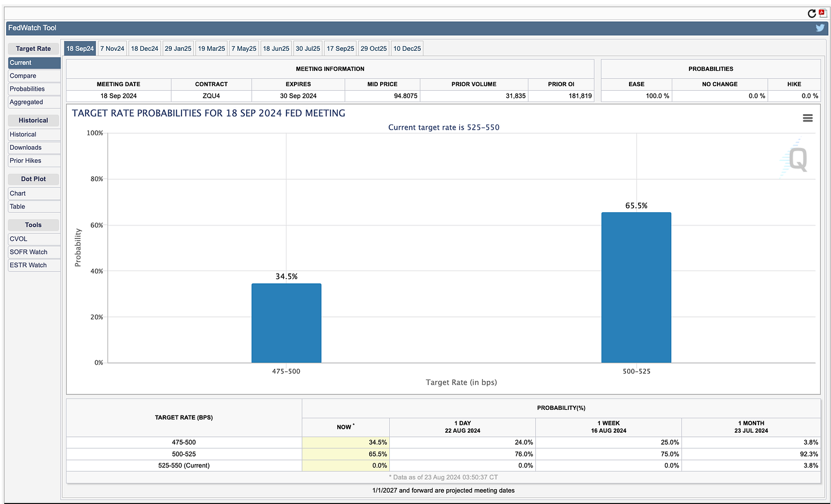The height and width of the screenshot is (504, 831).
Task: Open the Dot Plot Chart view
Action: 34,193
